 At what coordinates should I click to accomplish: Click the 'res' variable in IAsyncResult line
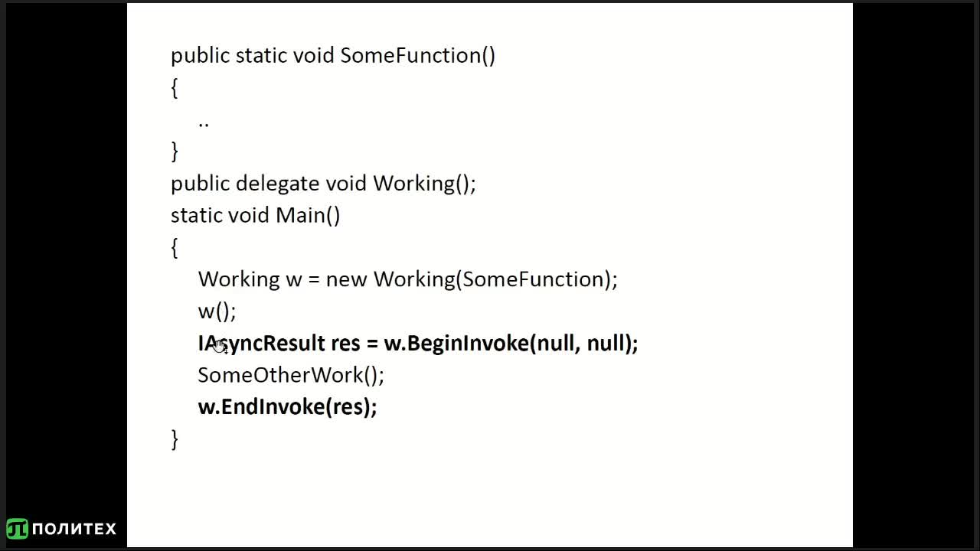pyautogui.click(x=345, y=344)
